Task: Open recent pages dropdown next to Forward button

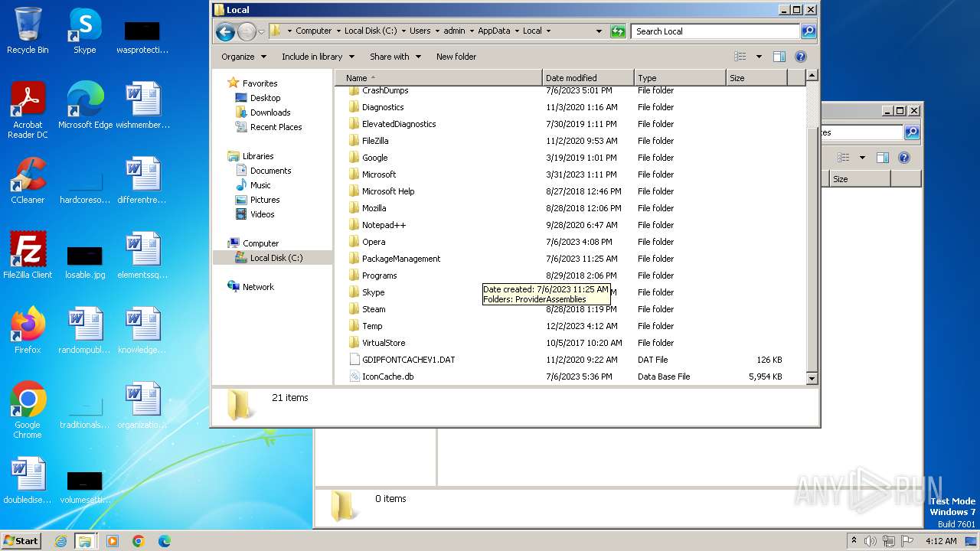Action: pyautogui.click(x=261, y=31)
